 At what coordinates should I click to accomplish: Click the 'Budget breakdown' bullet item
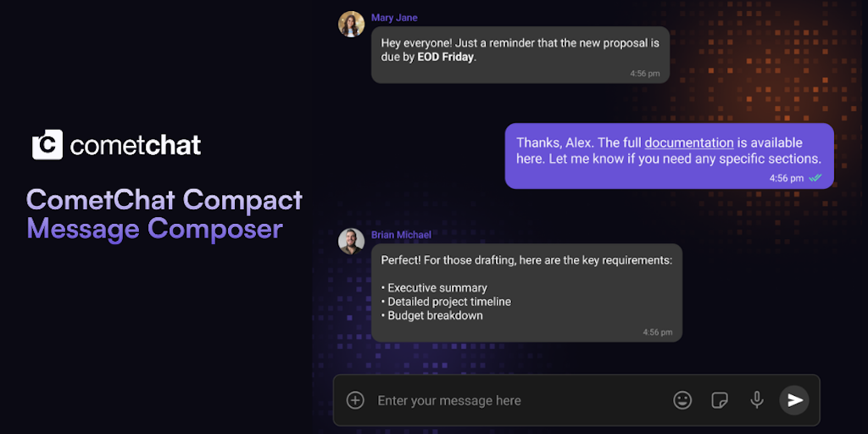pyautogui.click(x=435, y=315)
